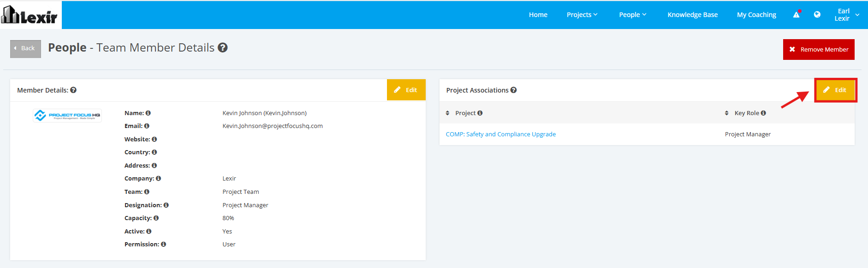
Task: Click info icon beside Email label
Action: click(x=147, y=126)
